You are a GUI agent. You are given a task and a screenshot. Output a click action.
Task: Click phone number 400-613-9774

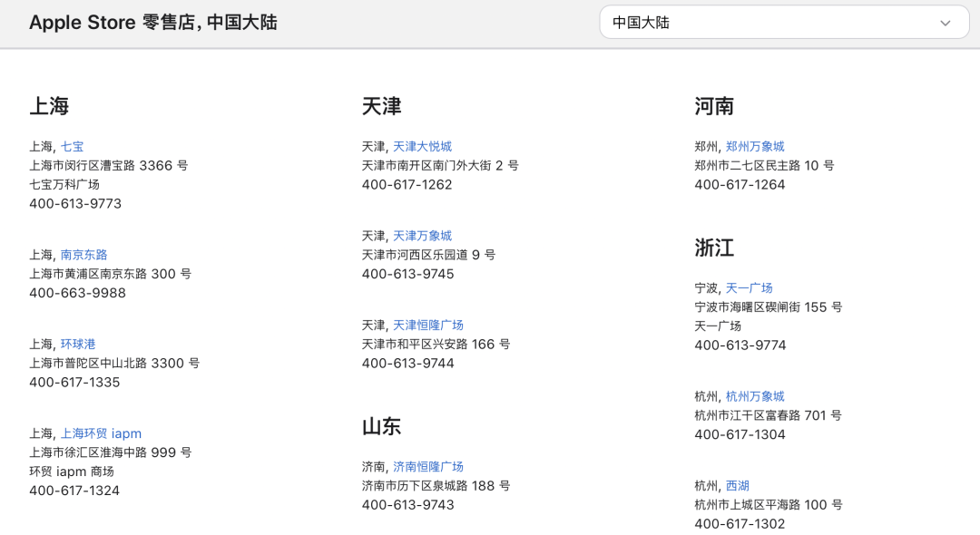(x=740, y=345)
